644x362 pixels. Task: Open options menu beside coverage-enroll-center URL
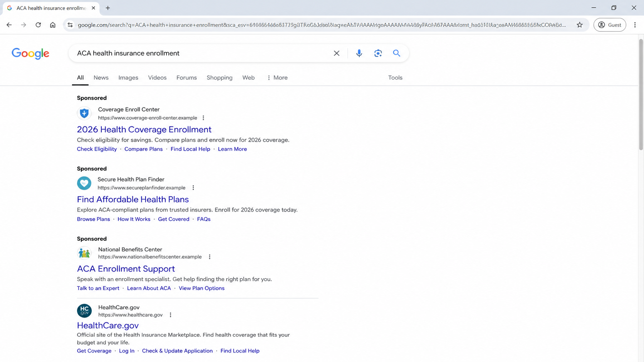(203, 118)
